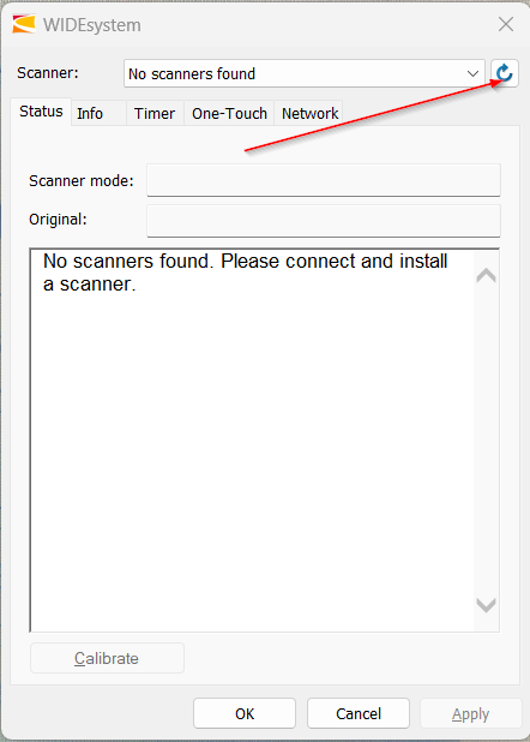The image size is (530, 742).
Task: Click the Scanner combo box chevron
Action: (x=472, y=74)
